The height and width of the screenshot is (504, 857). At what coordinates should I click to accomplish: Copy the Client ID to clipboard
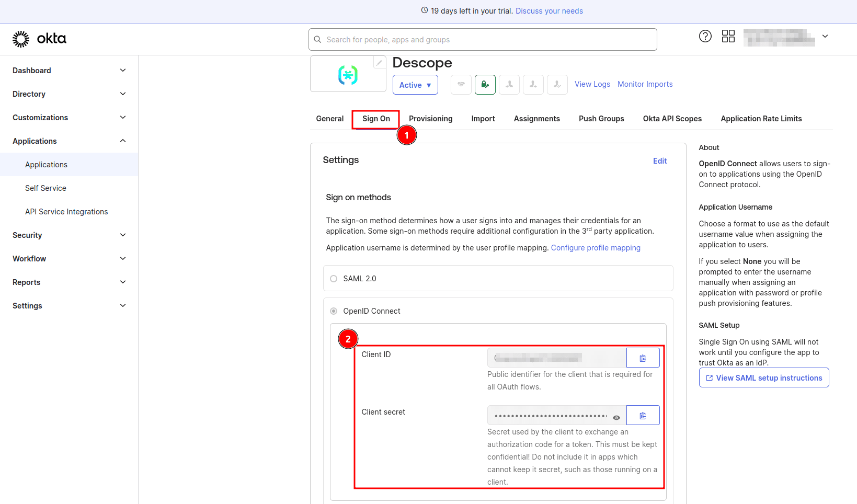pyautogui.click(x=643, y=358)
